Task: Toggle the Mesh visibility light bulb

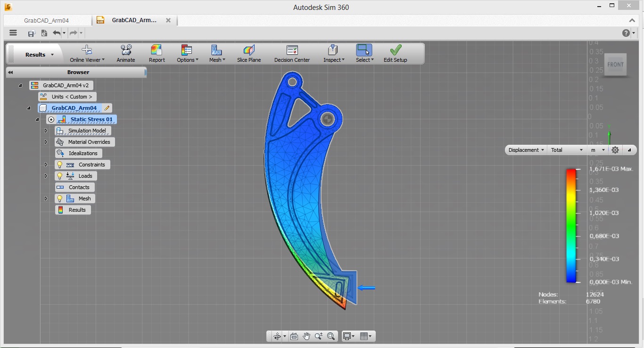Action: coord(59,199)
